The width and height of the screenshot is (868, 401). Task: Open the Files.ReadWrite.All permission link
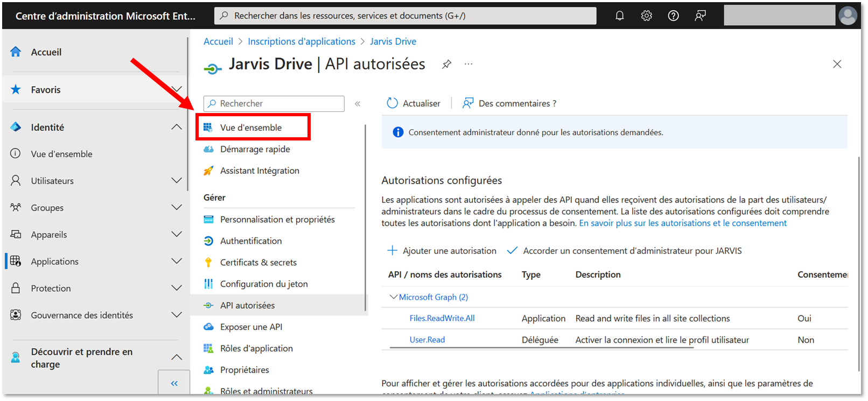coord(442,318)
